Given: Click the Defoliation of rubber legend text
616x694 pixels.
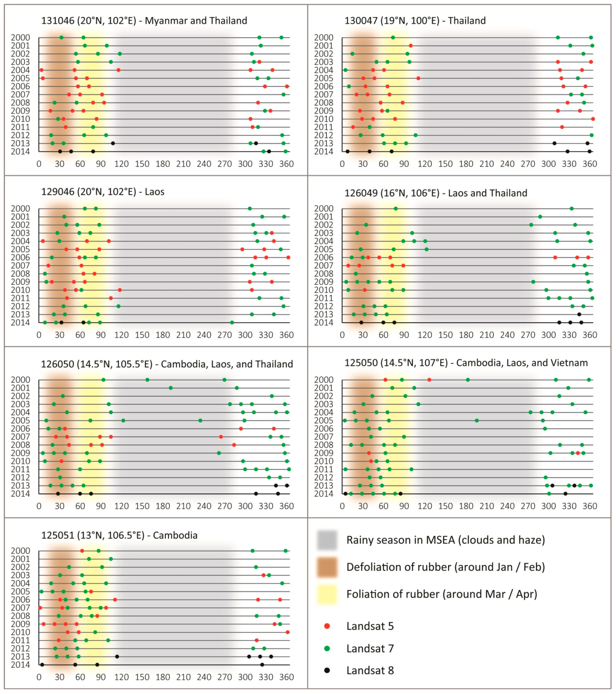Looking at the screenshot, I should [x=446, y=567].
